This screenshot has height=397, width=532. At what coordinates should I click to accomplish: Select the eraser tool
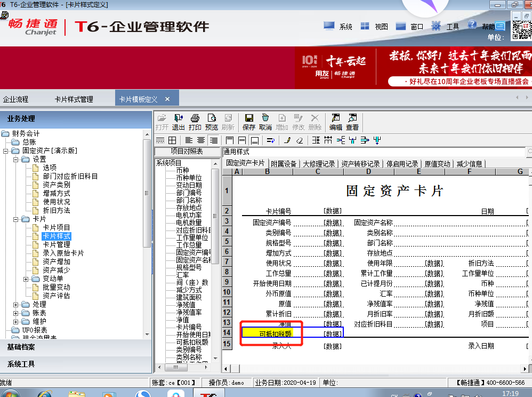(x=299, y=140)
